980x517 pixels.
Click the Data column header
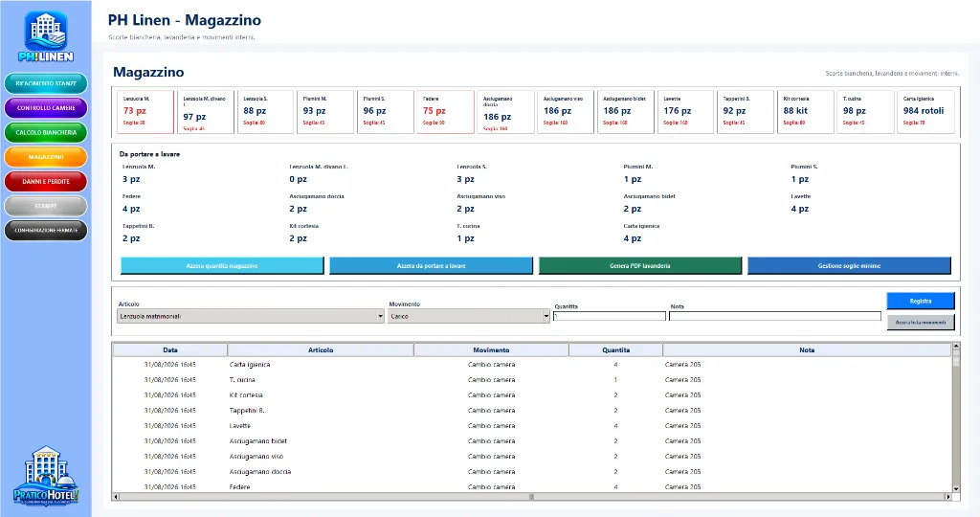click(170, 350)
